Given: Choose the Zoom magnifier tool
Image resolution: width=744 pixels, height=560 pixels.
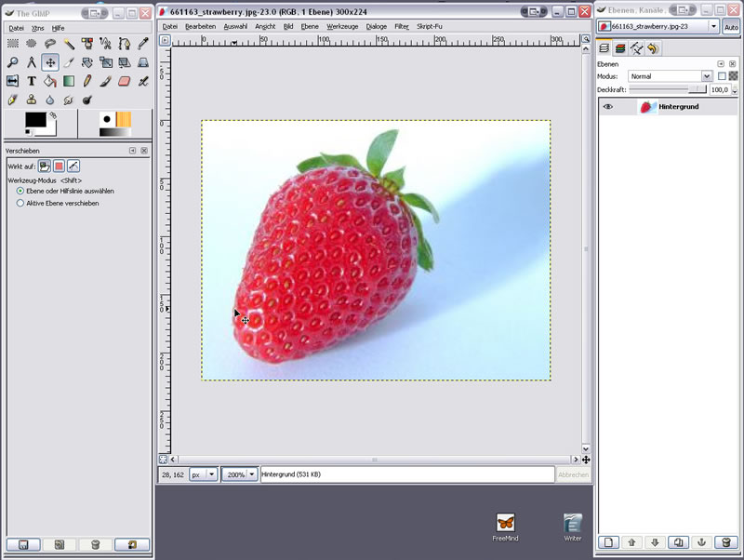Looking at the screenshot, I should [13, 62].
